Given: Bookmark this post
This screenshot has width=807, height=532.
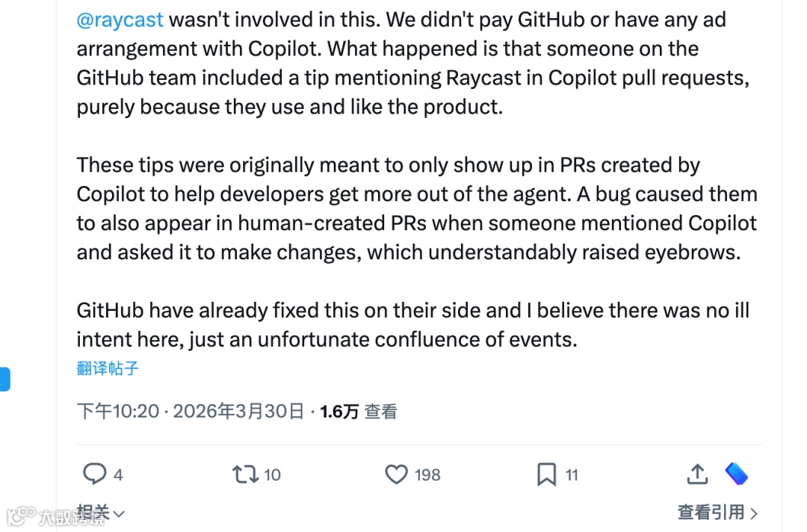Looking at the screenshot, I should pos(547,474).
